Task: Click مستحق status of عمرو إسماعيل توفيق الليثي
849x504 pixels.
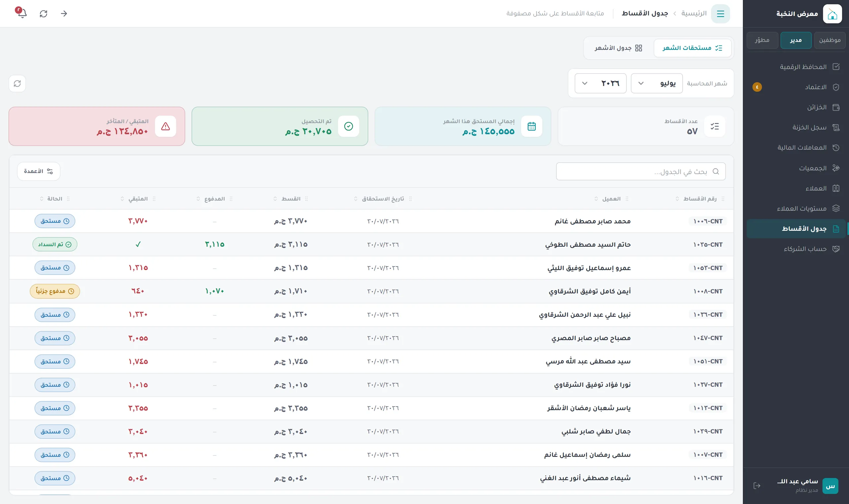Action: coord(55,268)
